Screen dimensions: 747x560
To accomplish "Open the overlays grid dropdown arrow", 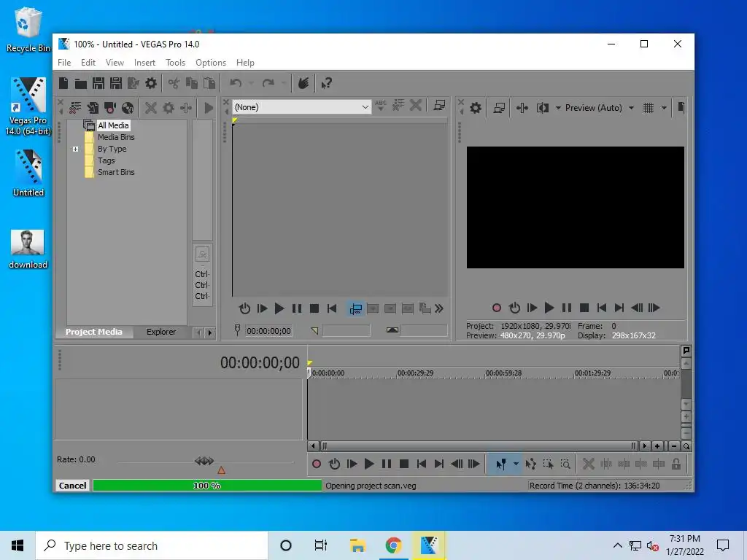I will pos(664,108).
